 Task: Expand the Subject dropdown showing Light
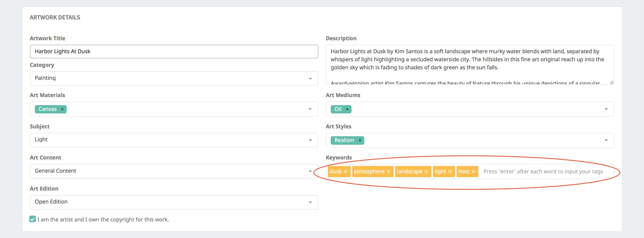point(174,140)
